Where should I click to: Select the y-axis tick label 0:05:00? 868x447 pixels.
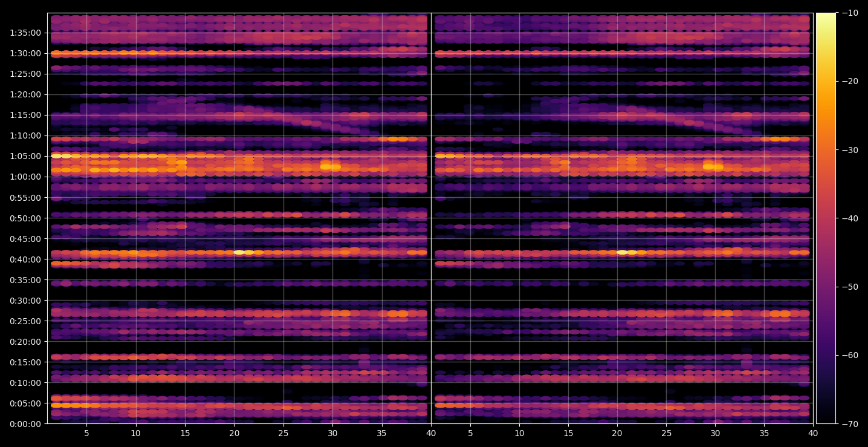coord(25,403)
